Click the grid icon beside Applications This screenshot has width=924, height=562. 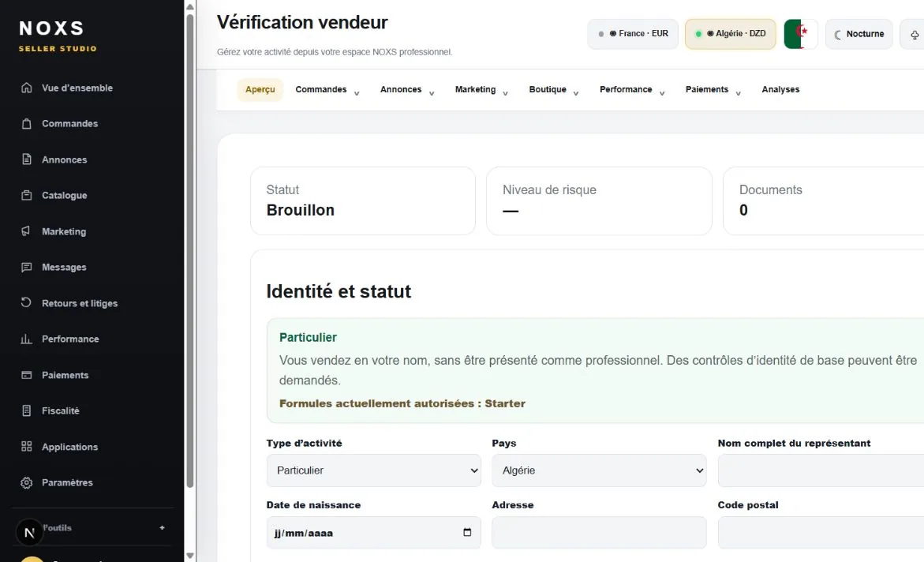point(27,447)
